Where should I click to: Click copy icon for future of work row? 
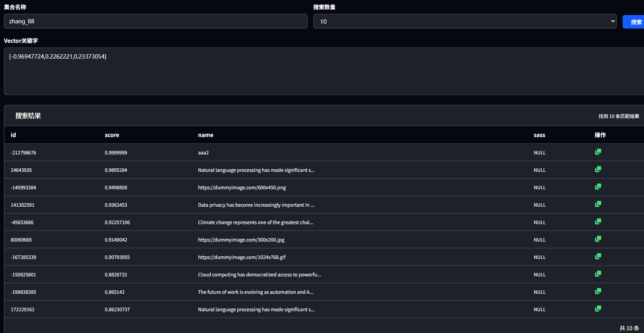tap(598, 291)
